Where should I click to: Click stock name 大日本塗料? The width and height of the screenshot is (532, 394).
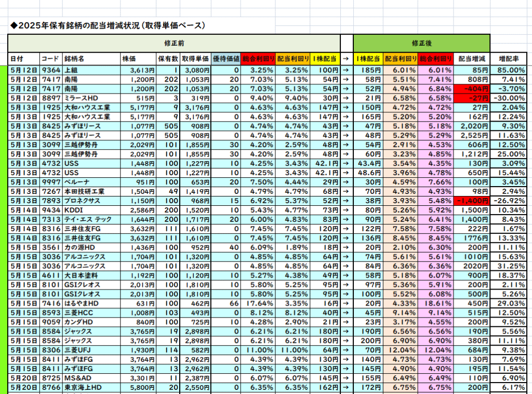(91, 275)
